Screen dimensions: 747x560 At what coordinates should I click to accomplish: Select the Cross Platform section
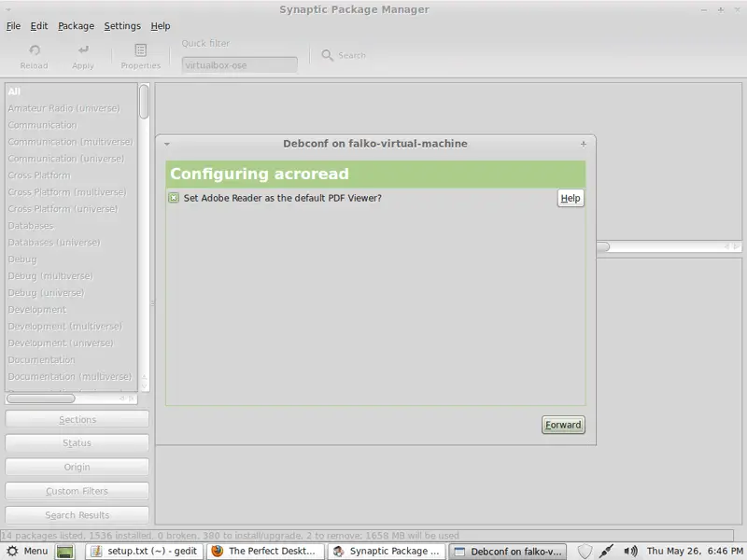pos(72,175)
